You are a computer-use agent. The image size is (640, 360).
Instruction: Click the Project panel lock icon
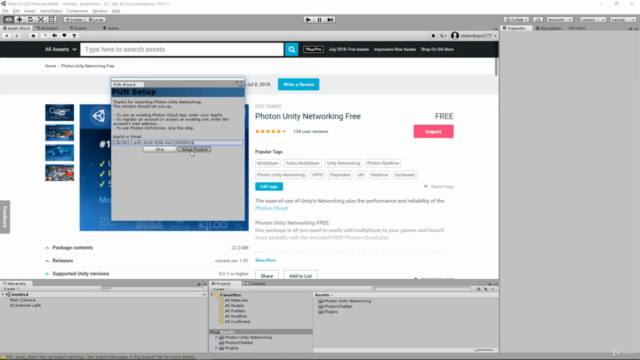click(489, 284)
